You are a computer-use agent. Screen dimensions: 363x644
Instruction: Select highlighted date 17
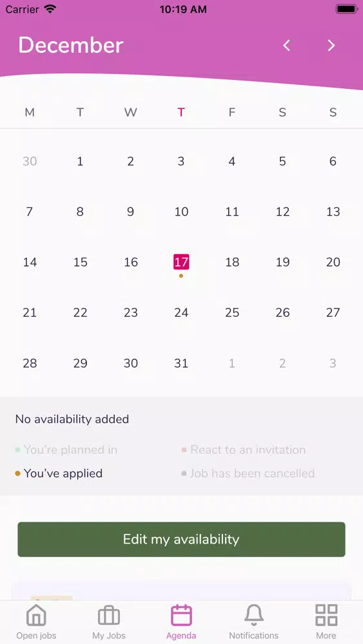coord(181,262)
